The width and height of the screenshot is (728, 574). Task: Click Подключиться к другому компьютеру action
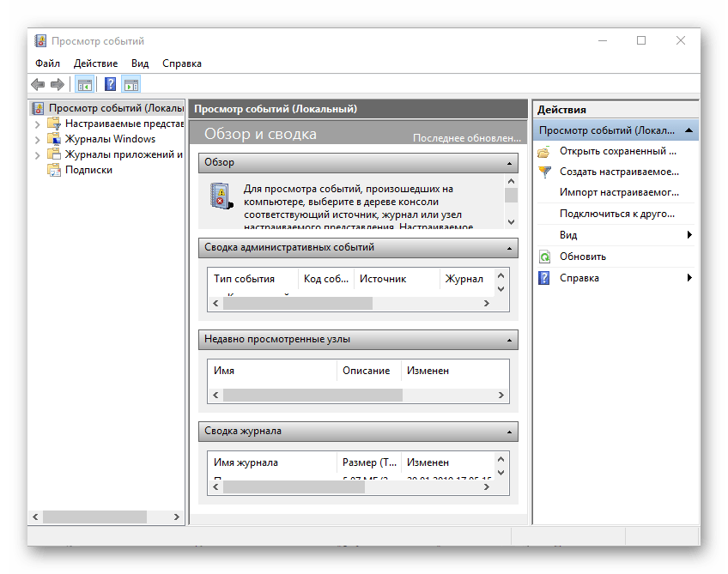point(616,214)
